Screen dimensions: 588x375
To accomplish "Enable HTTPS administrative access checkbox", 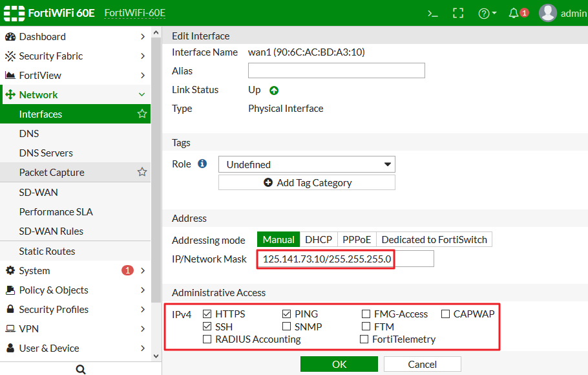I will click(207, 314).
